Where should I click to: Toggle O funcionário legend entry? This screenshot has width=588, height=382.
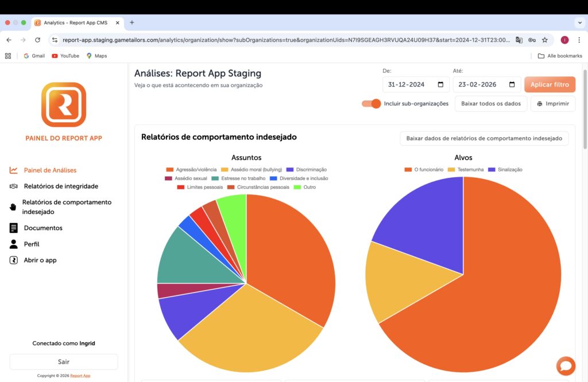click(424, 170)
